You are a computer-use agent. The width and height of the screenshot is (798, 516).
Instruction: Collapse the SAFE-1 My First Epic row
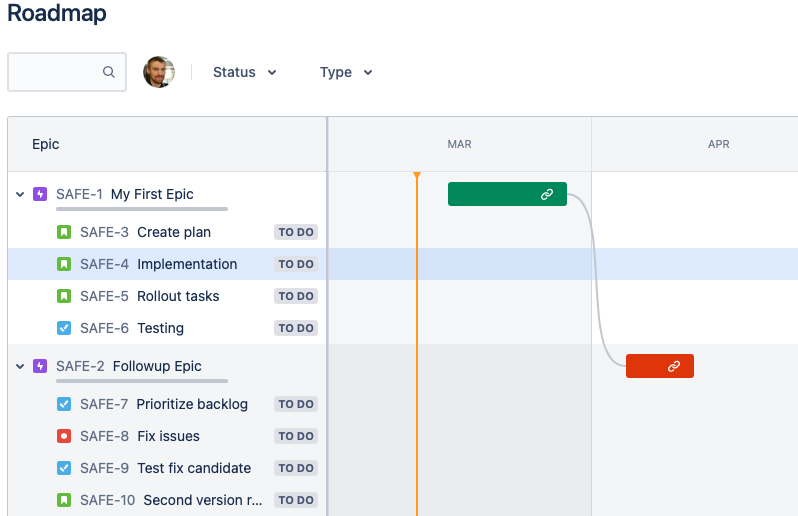tap(20, 194)
